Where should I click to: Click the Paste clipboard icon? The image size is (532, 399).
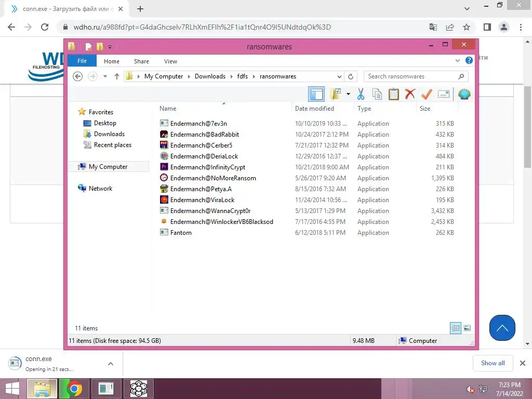(x=394, y=94)
